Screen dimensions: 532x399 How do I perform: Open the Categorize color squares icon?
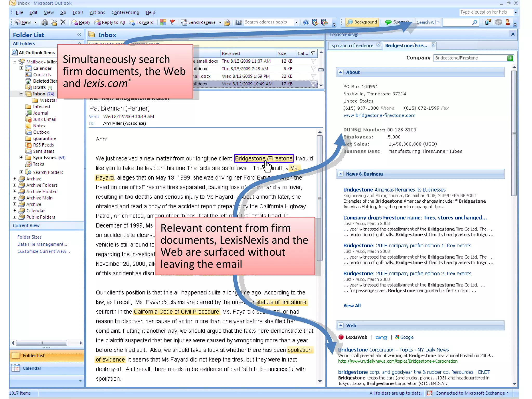163,22
